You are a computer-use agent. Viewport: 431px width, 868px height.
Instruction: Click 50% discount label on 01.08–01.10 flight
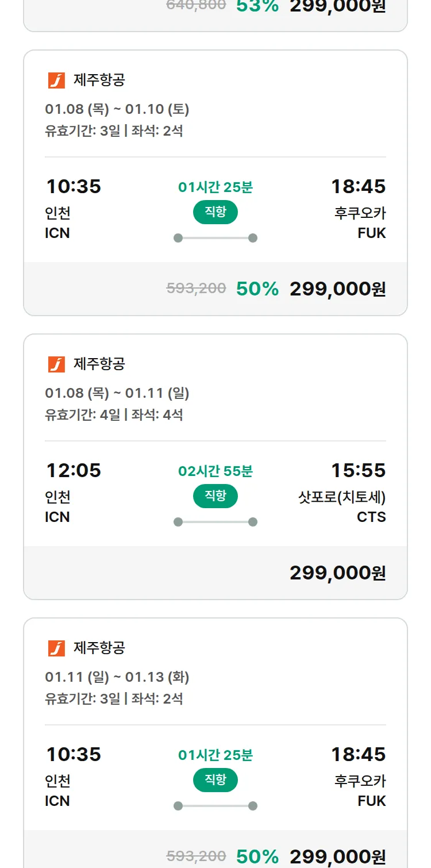point(257,289)
